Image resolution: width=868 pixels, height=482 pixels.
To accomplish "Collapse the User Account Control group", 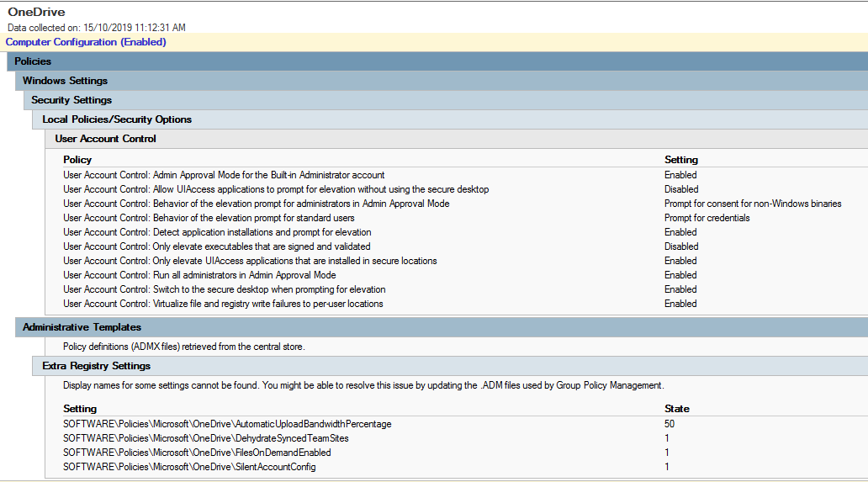I will tap(105, 139).
